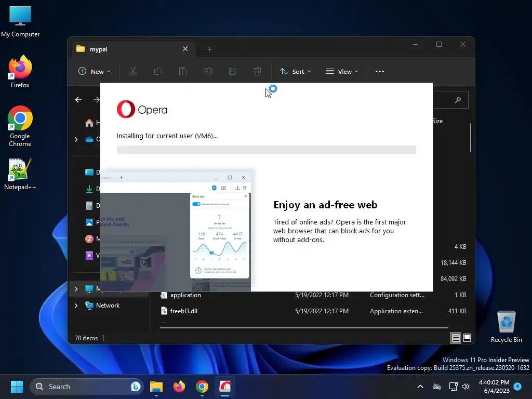Open Chrome from the taskbar
The height and width of the screenshot is (399, 532).
click(202, 387)
